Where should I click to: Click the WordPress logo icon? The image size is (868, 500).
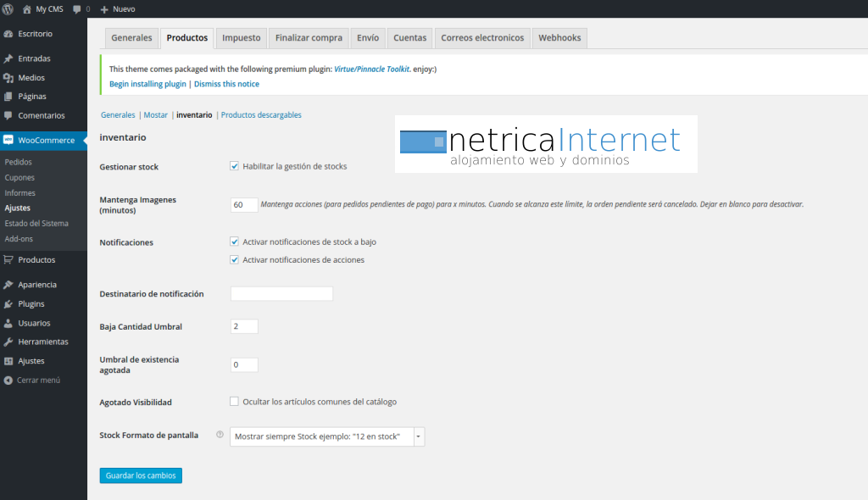(8, 8)
